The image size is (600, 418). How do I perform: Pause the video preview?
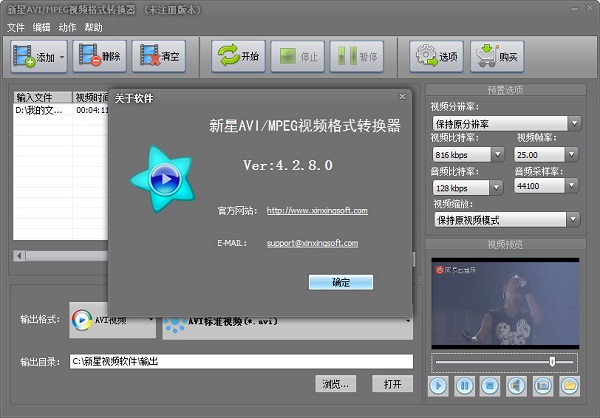pos(464,385)
